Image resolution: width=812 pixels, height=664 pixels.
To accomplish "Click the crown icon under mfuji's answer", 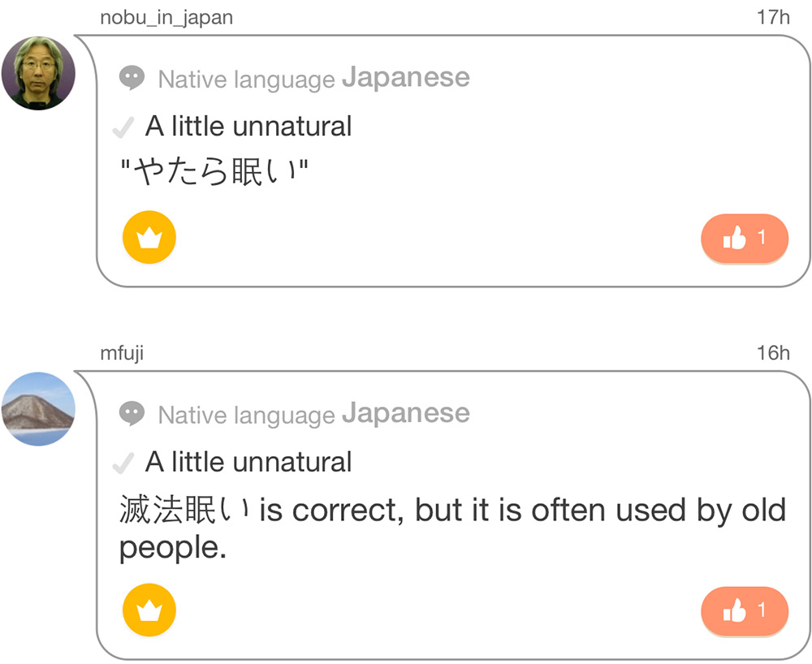I will coord(149,610).
